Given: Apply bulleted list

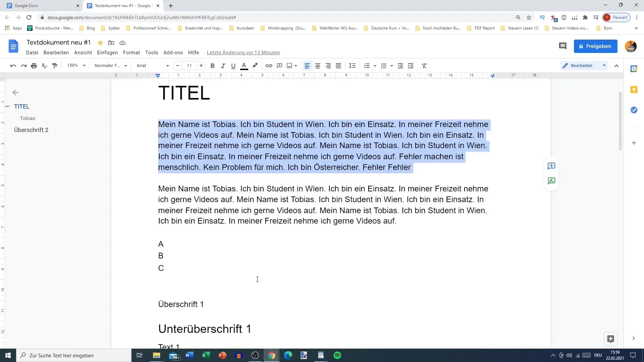Looking at the screenshot, I should 384,66.
